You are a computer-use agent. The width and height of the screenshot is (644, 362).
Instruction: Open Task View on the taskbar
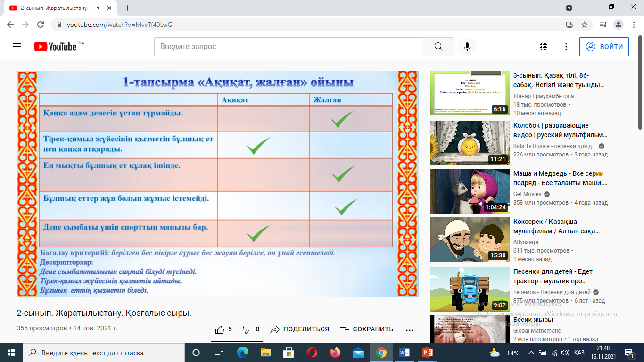coord(219,353)
